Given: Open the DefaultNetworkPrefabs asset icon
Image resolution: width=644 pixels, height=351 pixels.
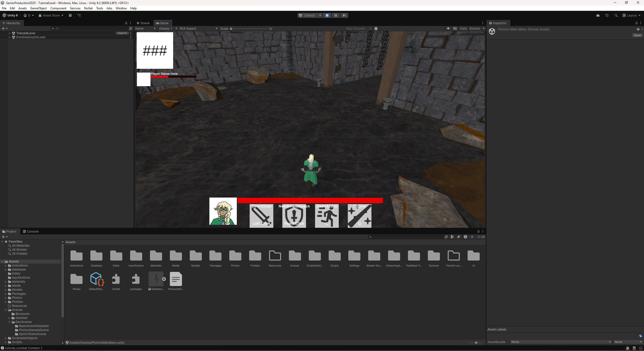Looking at the screenshot, I should pos(97,279).
